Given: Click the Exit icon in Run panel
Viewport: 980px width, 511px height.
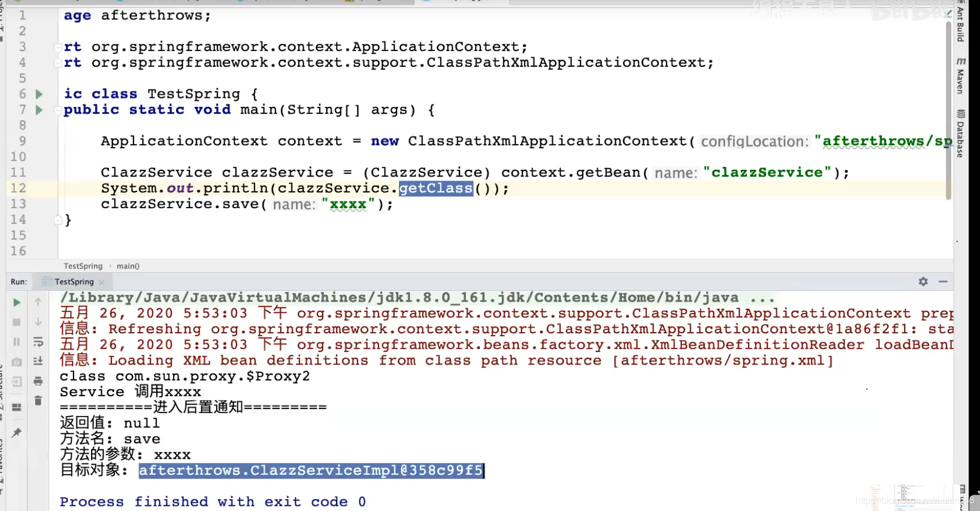Looking at the screenshot, I should click(16, 381).
